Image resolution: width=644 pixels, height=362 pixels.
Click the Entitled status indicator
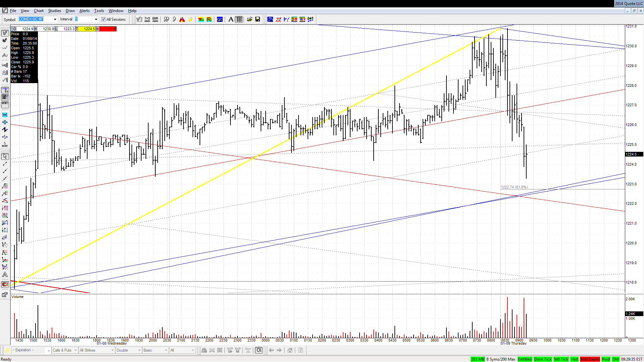click(525, 359)
